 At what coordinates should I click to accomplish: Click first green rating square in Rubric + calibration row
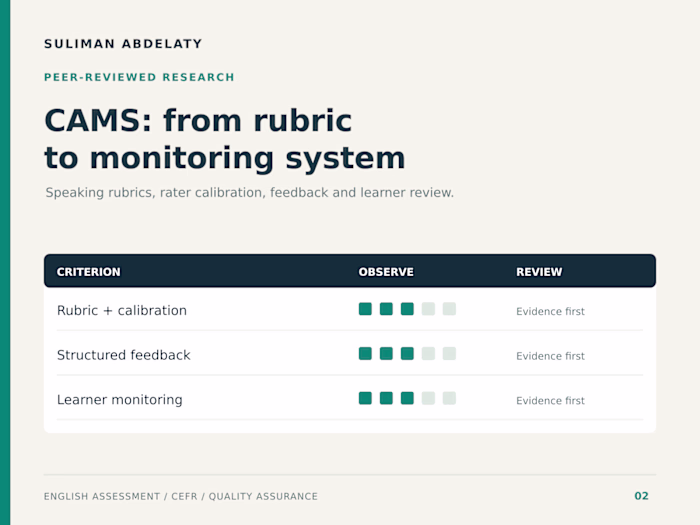(365, 309)
